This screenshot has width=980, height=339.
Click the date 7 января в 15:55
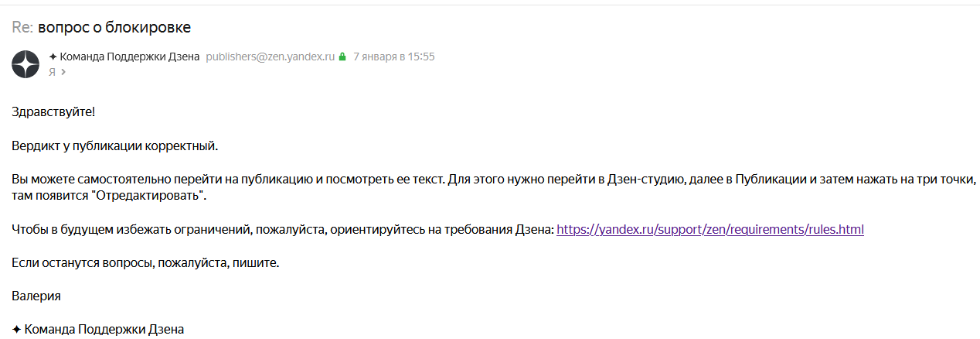click(394, 56)
